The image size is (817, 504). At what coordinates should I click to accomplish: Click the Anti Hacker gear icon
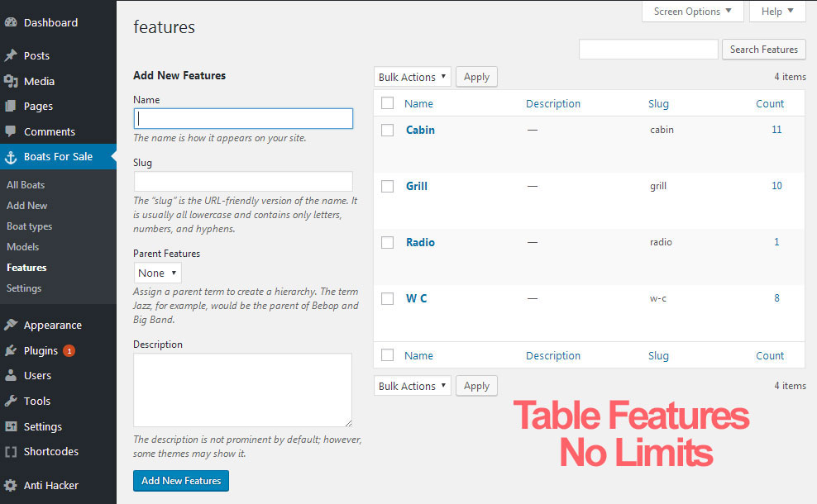click(x=11, y=485)
